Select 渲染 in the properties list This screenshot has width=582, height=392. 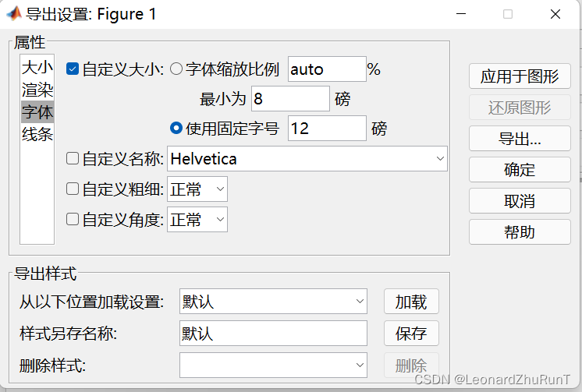[37, 90]
